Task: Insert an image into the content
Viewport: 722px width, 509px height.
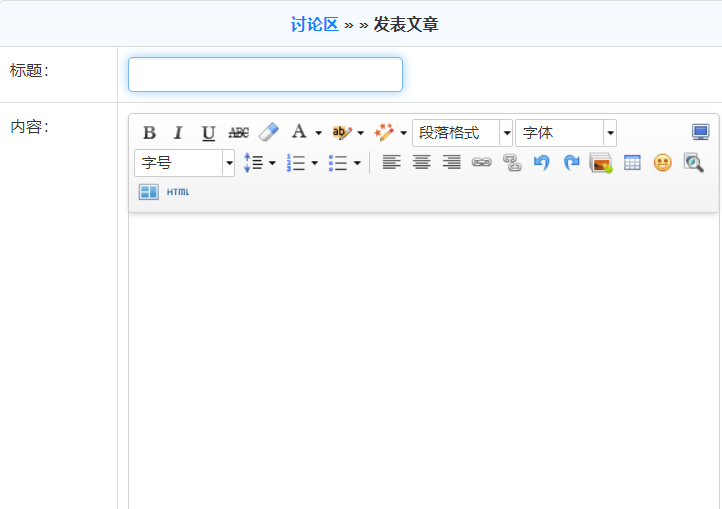Action: coord(601,162)
